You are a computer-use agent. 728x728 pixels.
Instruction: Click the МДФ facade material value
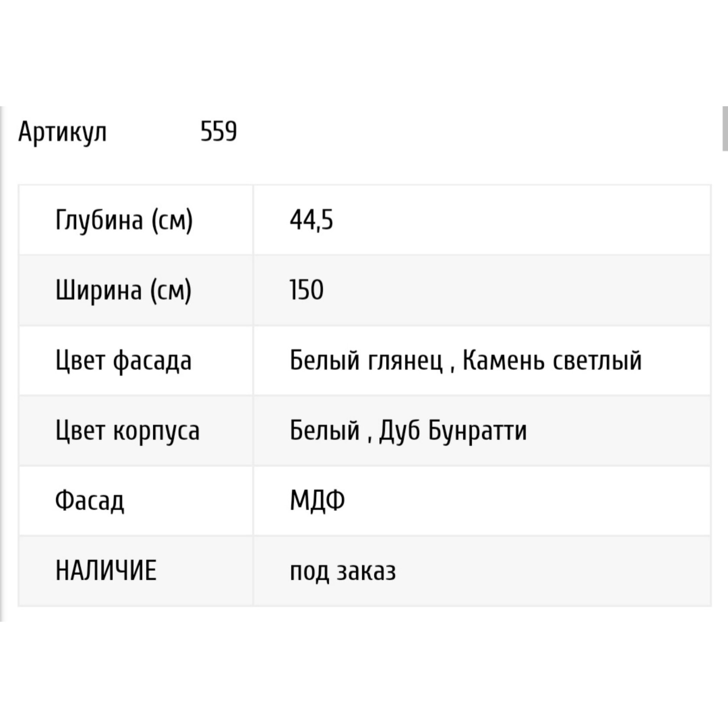coord(317,501)
